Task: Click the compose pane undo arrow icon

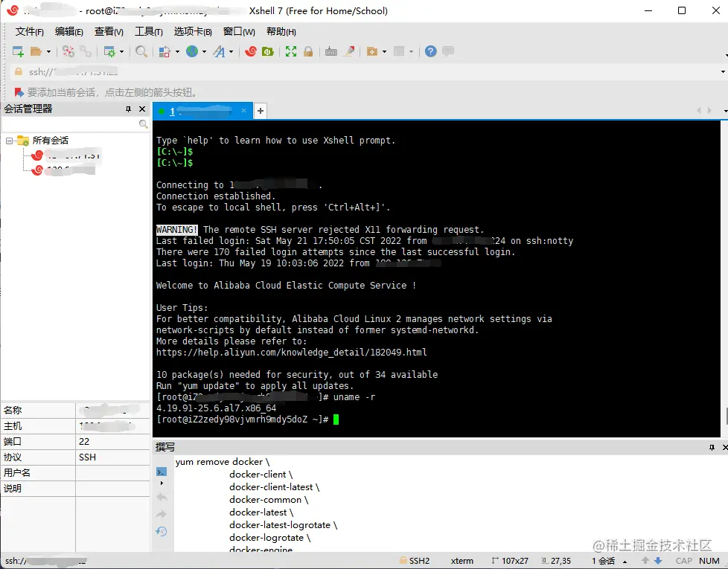Action: pos(162,498)
